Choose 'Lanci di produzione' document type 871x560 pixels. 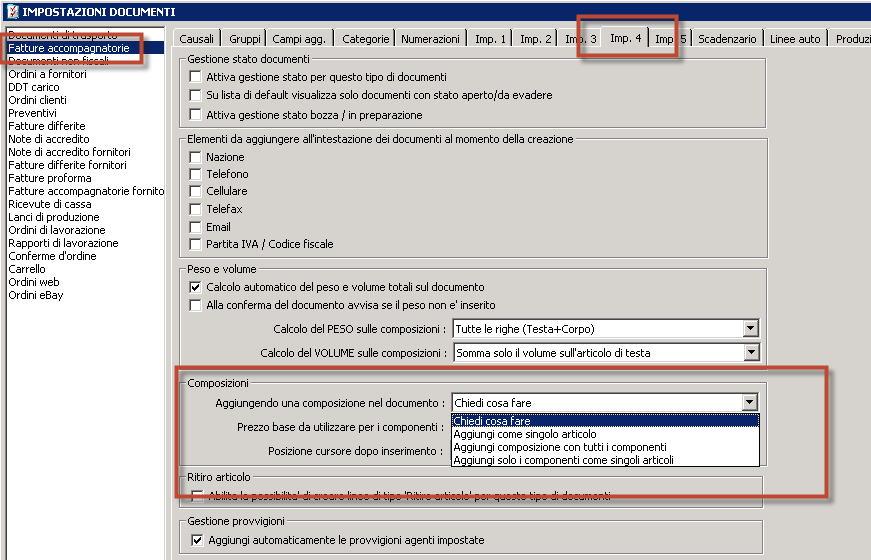86,217
